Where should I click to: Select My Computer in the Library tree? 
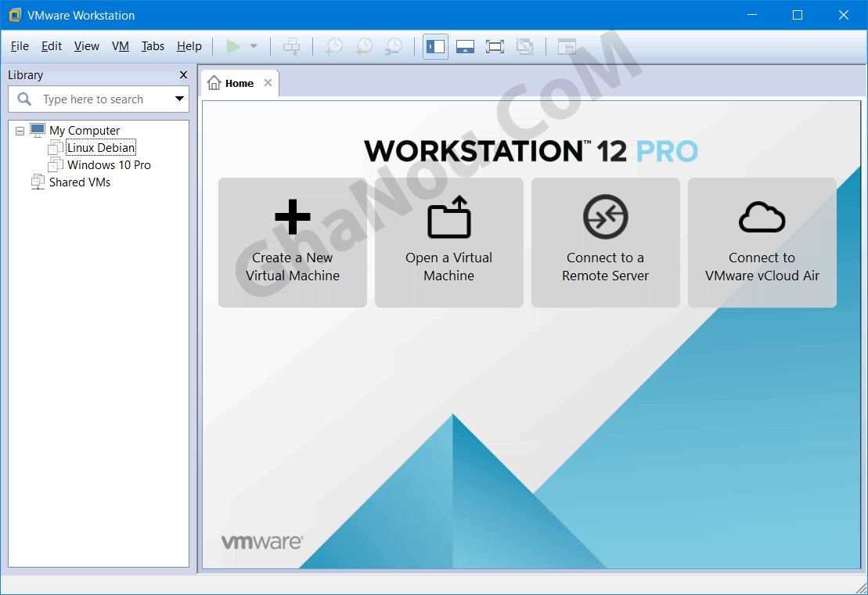pyautogui.click(x=85, y=131)
